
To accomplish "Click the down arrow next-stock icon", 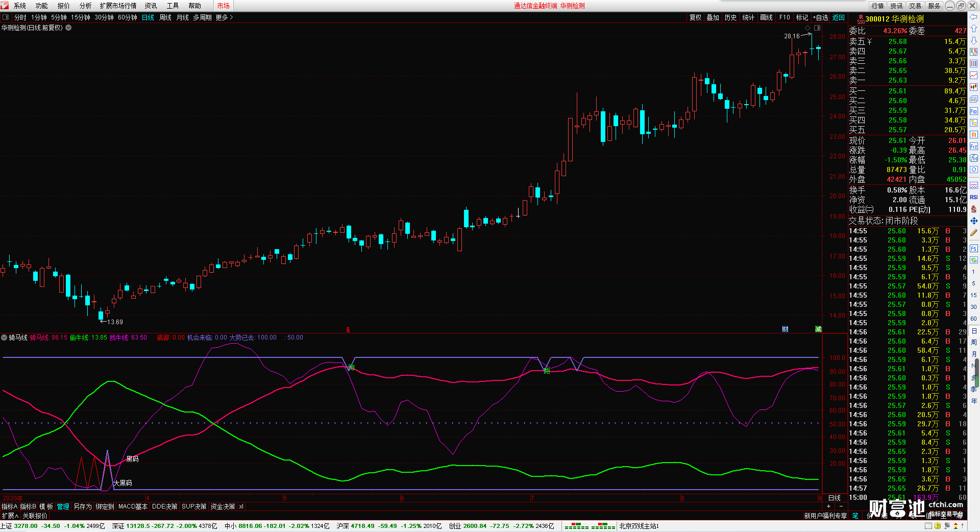I will tap(974, 40).
